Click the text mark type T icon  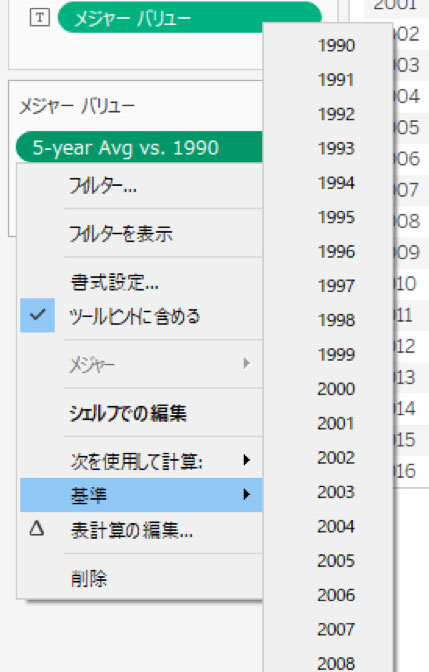tap(39, 18)
